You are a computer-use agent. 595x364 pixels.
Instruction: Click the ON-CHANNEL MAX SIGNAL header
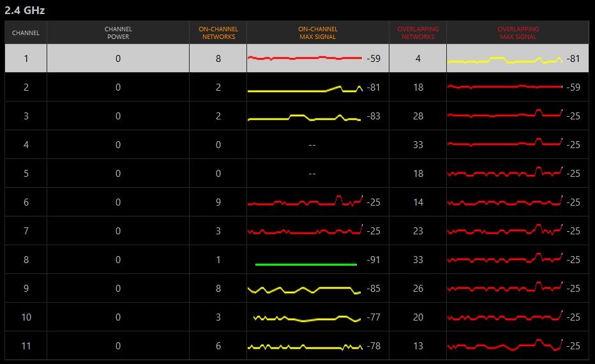point(318,33)
